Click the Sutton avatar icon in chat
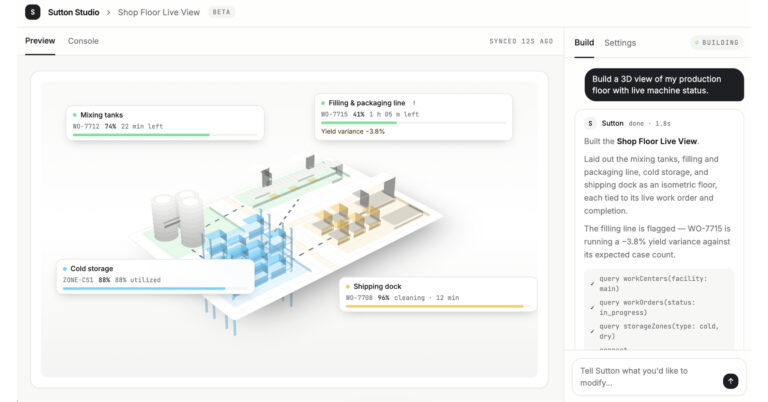 tap(590, 123)
